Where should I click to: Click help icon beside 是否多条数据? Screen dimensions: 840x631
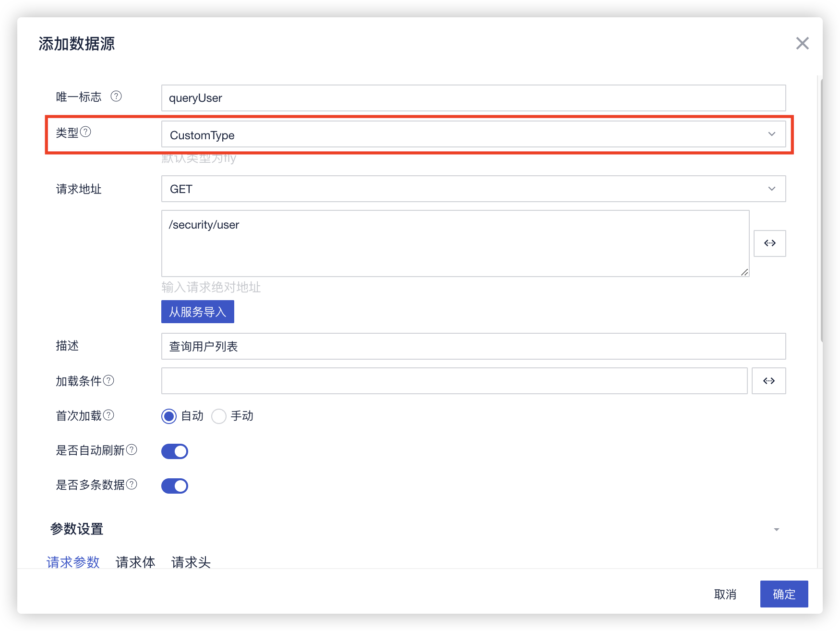click(x=132, y=485)
